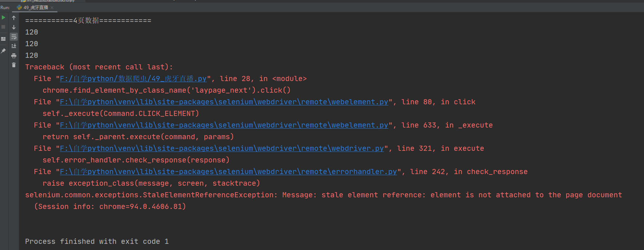Click 'self._execute(Command.CLICK_ELEMENT)' line
644x250 pixels.
(121, 114)
